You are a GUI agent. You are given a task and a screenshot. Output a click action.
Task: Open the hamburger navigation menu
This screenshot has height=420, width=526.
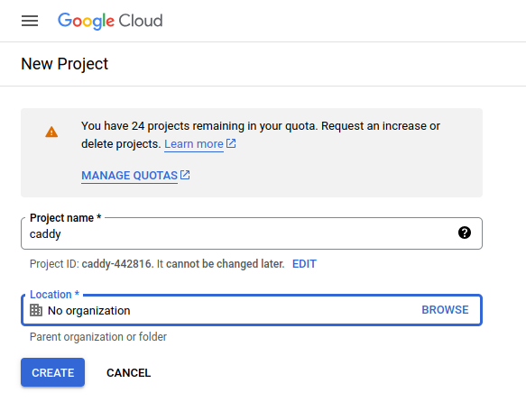30,21
